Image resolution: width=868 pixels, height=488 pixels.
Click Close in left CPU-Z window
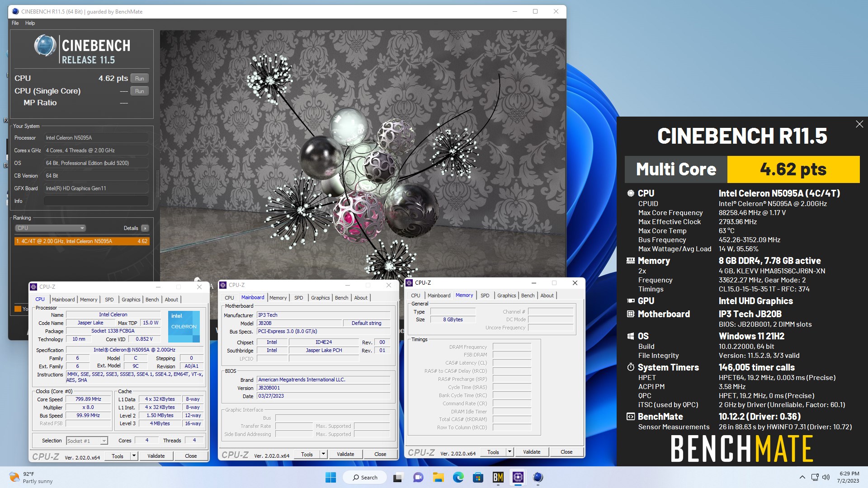(x=191, y=456)
